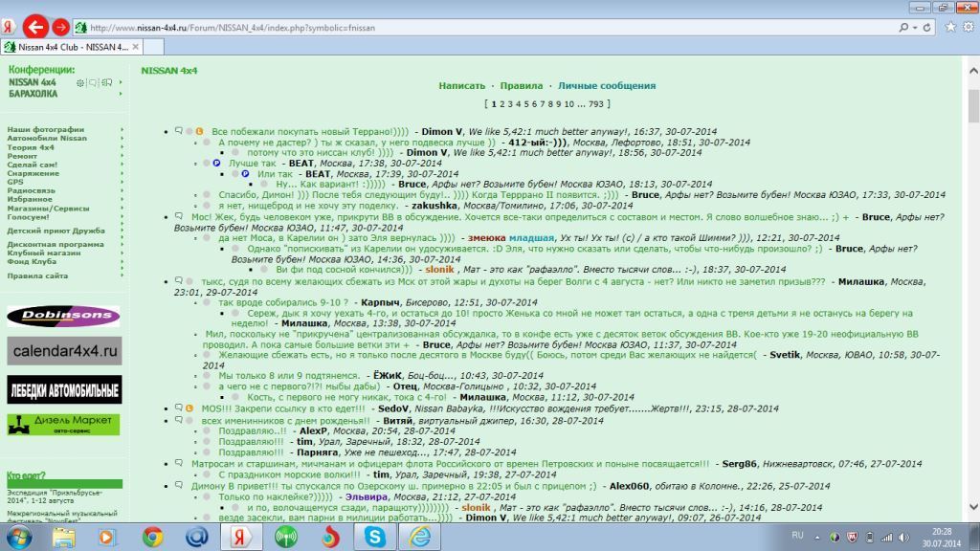Screen dimensions: 980x551
Task: Close the Nissan 4x4 Club tab
Action: tap(136, 47)
